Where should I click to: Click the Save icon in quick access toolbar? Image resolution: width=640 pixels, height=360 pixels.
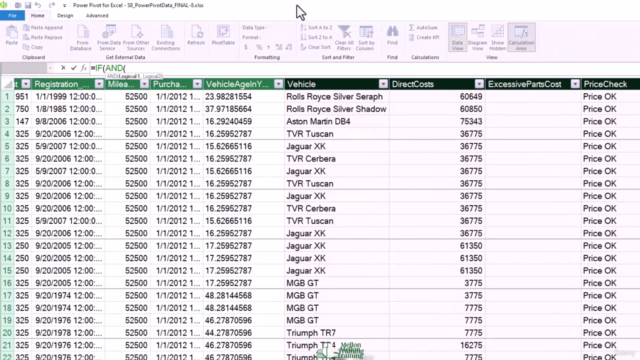[28, 5]
